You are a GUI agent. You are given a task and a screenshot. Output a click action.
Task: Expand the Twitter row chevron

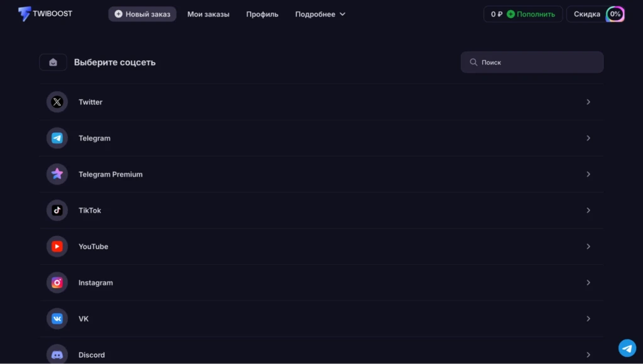tap(588, 102)
